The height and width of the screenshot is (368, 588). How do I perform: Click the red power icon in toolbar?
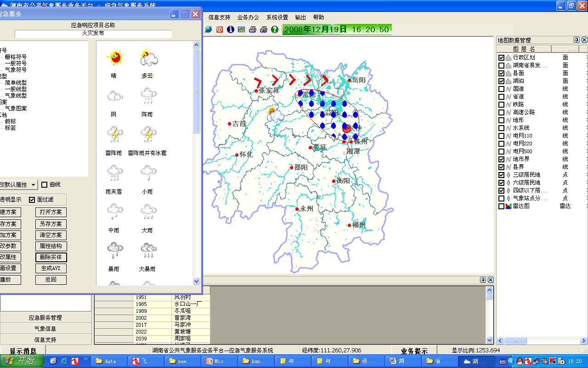pos(220,29)
